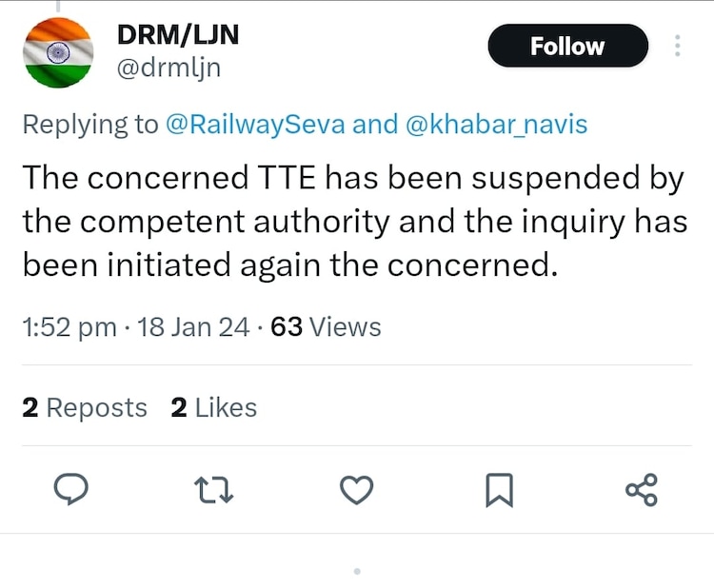Open the @khabar_navis profile mention
Viewport: 714px width, 588px height.
496,125
